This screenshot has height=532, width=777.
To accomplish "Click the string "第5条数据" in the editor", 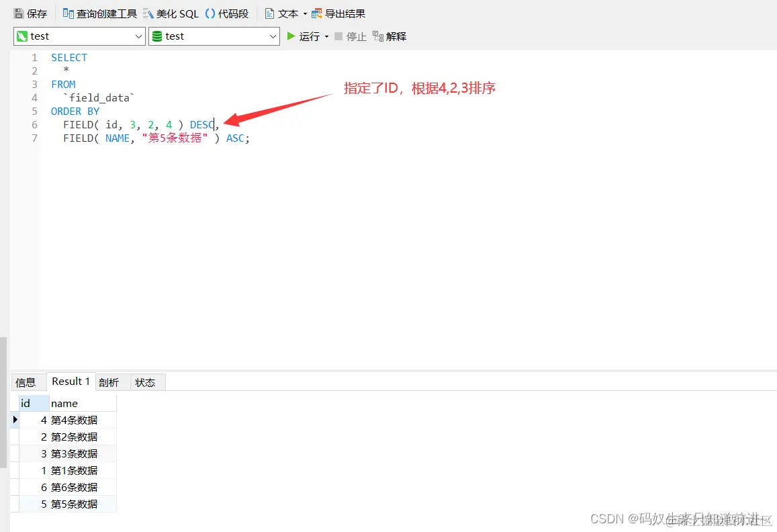I will (x=175, y=138).
